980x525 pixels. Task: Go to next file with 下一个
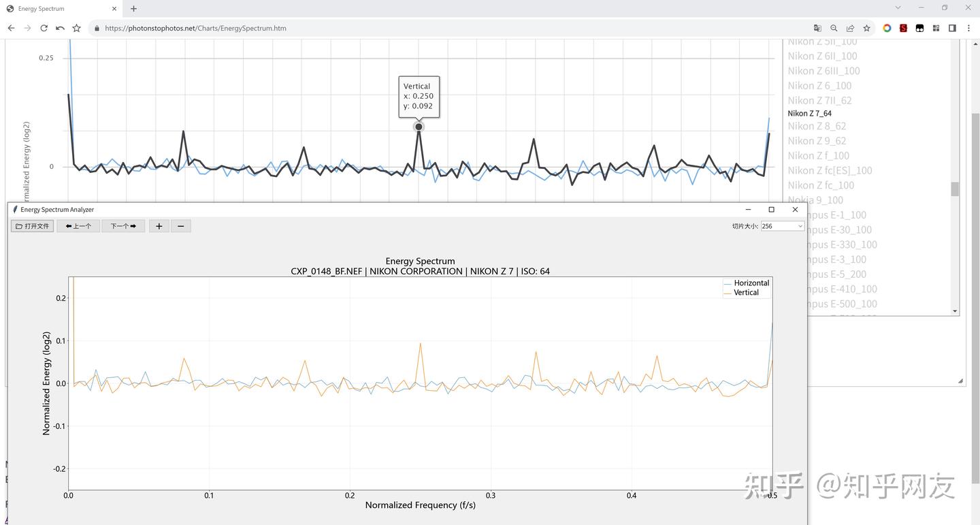click(x=123, y=226)
